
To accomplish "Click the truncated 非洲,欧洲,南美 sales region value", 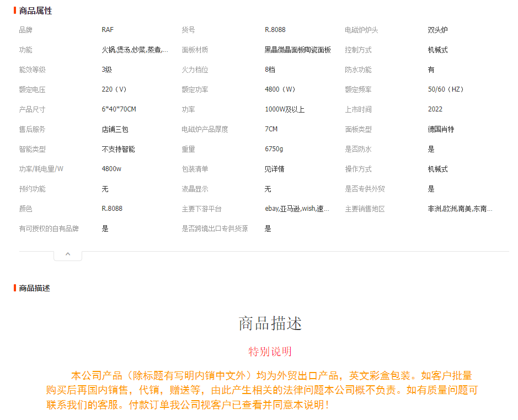I will coord(460,209).
